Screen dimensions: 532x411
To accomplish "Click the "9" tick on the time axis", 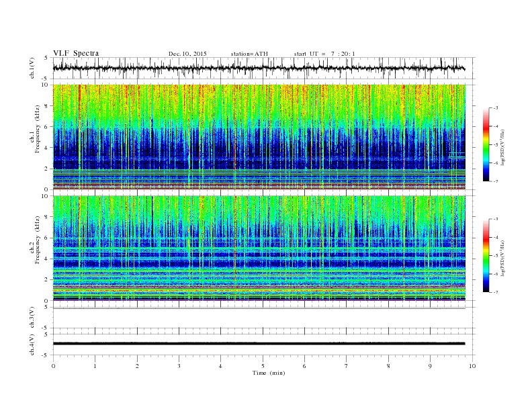I will click(430, 366).
